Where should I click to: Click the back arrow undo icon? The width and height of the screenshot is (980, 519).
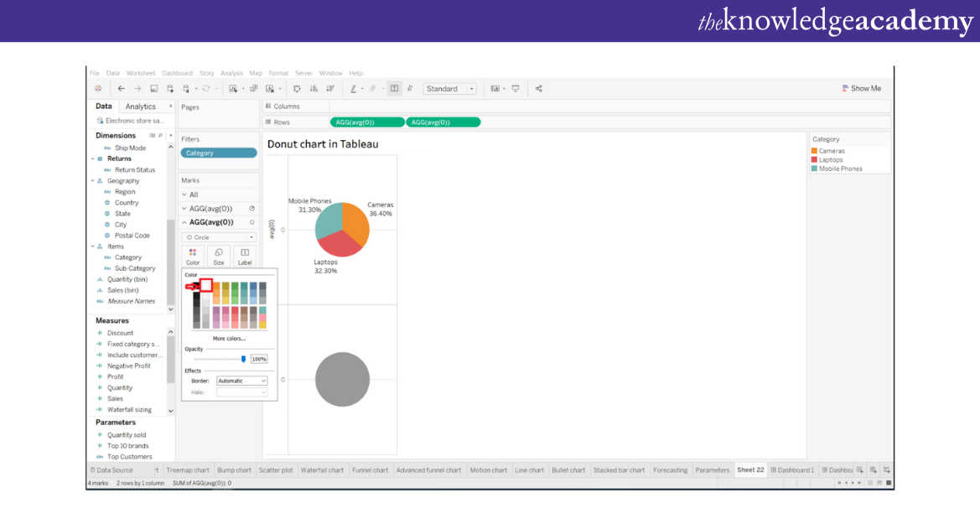122,89
